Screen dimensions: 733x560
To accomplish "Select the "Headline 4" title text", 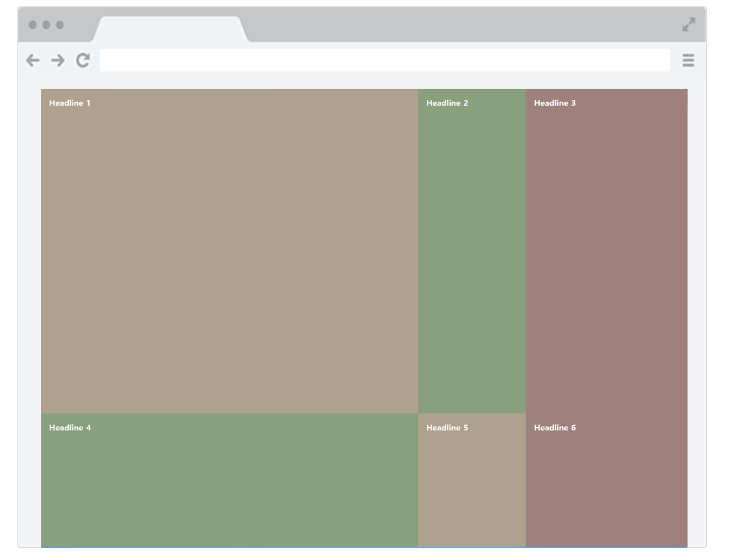I will [70, 428].
